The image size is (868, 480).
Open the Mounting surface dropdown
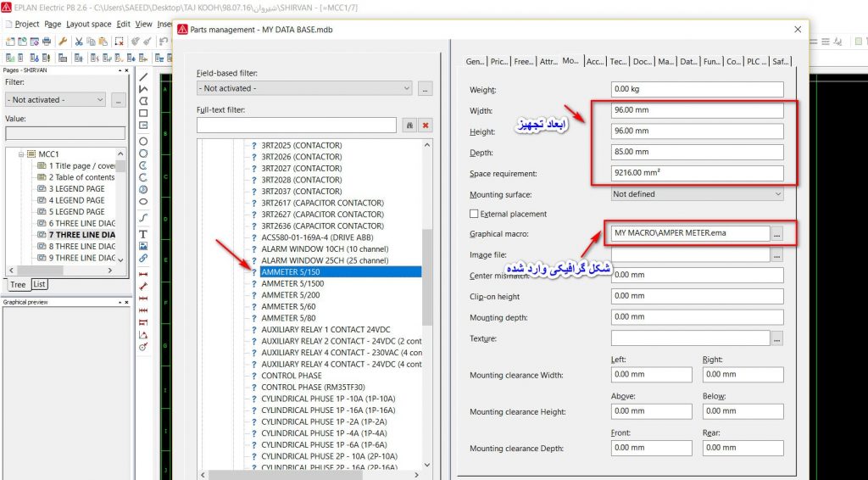[x=697, y=194]
